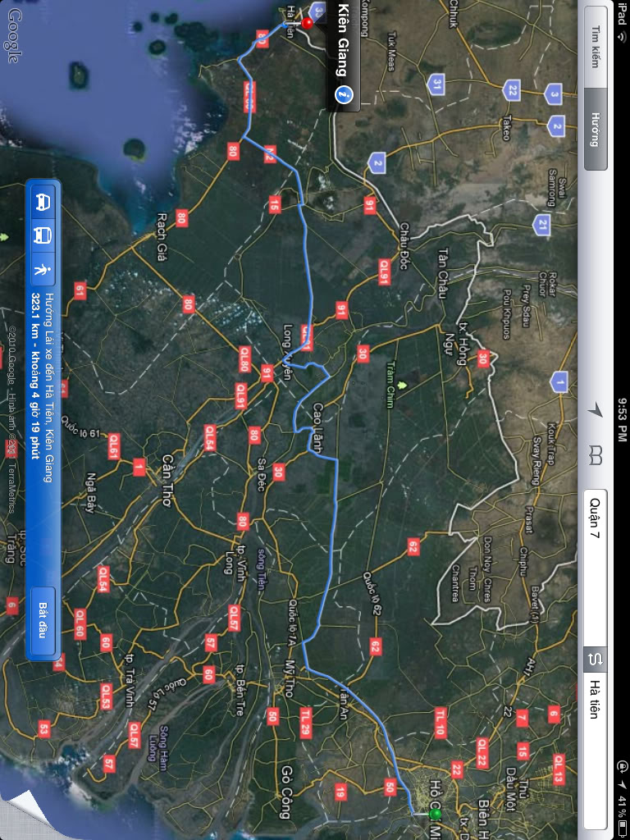Tap the QL54 road shield near Sa Đéc
Viewport: 630px width, 840px height.
coord(209,438)
